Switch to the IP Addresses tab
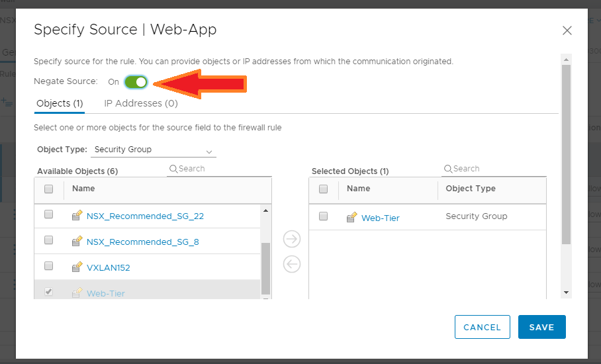The height and width of the screenshot is (364, 601). point(141,103)
